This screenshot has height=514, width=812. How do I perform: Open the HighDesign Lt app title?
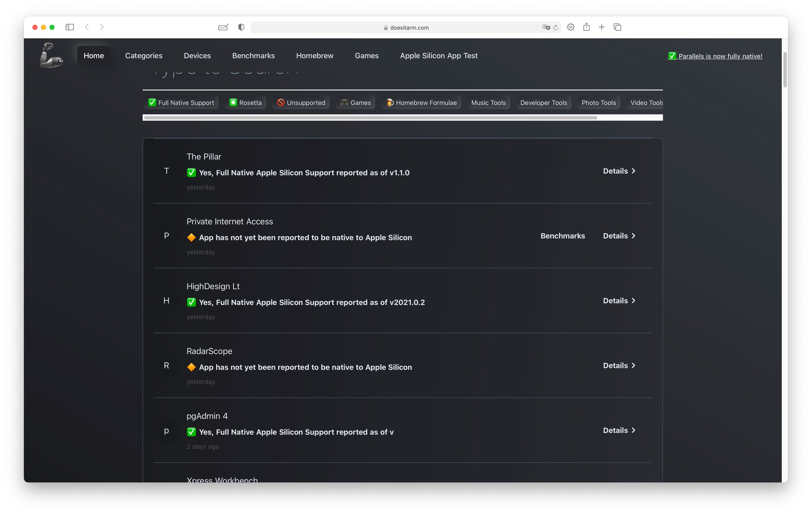213,286
